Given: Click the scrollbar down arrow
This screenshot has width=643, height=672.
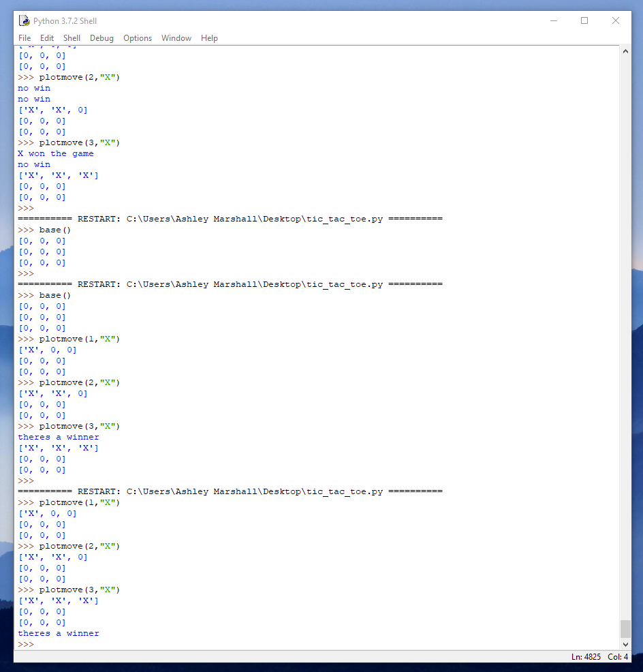Looking at the screenshot, I should pyautogui.click(x=625, y=644).
